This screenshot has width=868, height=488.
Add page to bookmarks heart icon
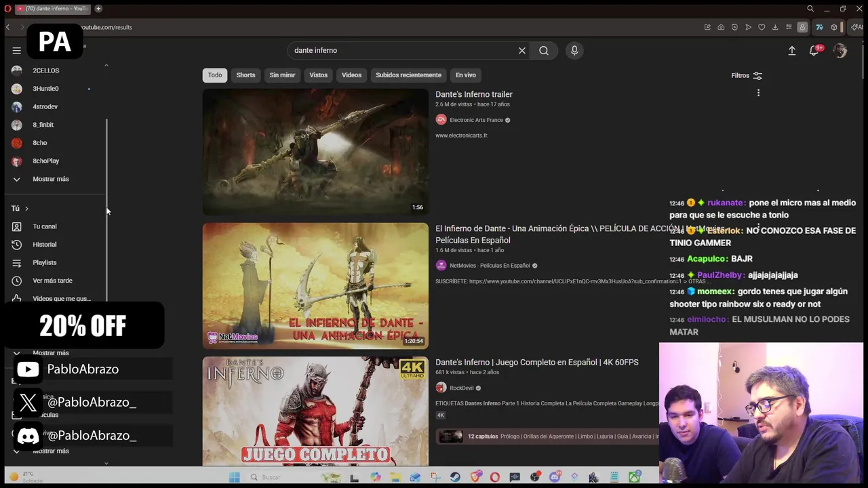[x=762, y=27]
